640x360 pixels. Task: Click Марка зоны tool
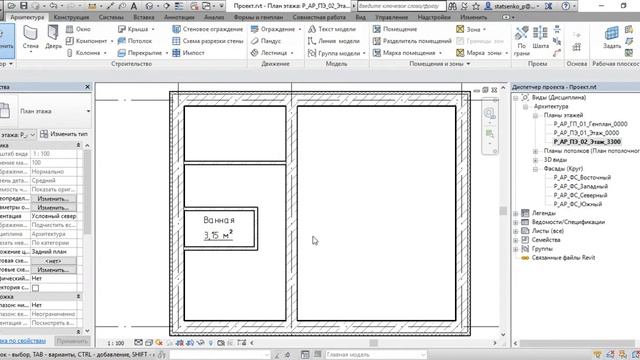(479, 53)
